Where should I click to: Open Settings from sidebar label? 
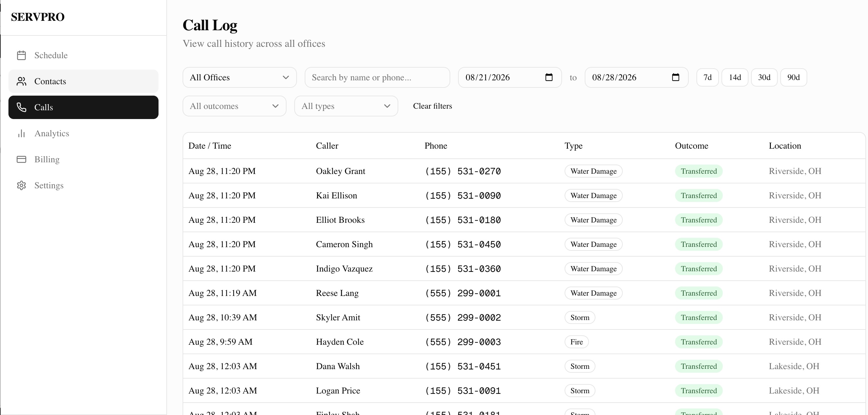(49, 185)
